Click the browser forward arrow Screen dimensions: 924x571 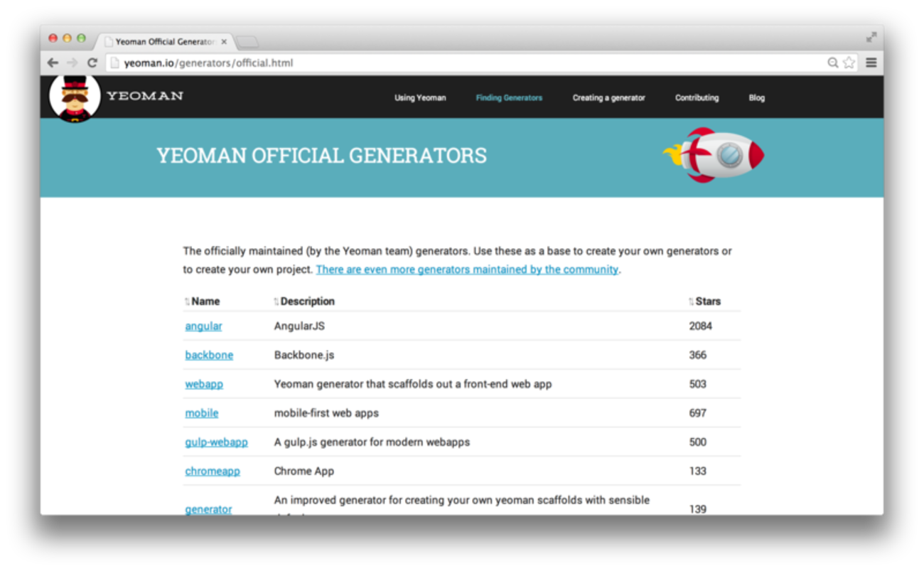coord(72,63)
